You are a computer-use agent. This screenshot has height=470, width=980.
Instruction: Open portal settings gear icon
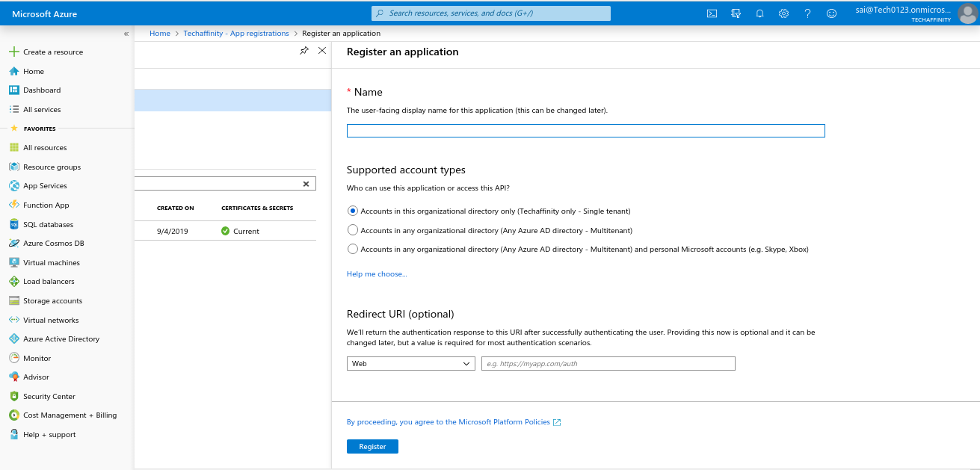(x=783, y=13)
